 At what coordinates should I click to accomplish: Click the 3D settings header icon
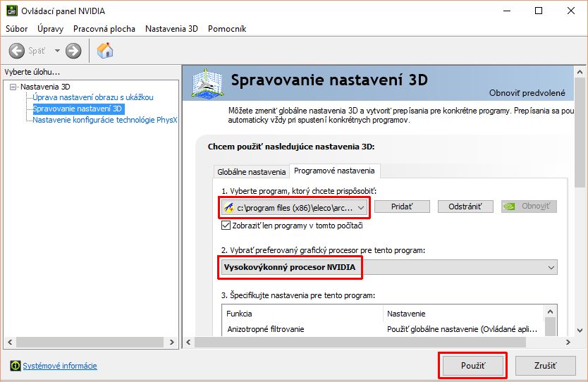207,83
